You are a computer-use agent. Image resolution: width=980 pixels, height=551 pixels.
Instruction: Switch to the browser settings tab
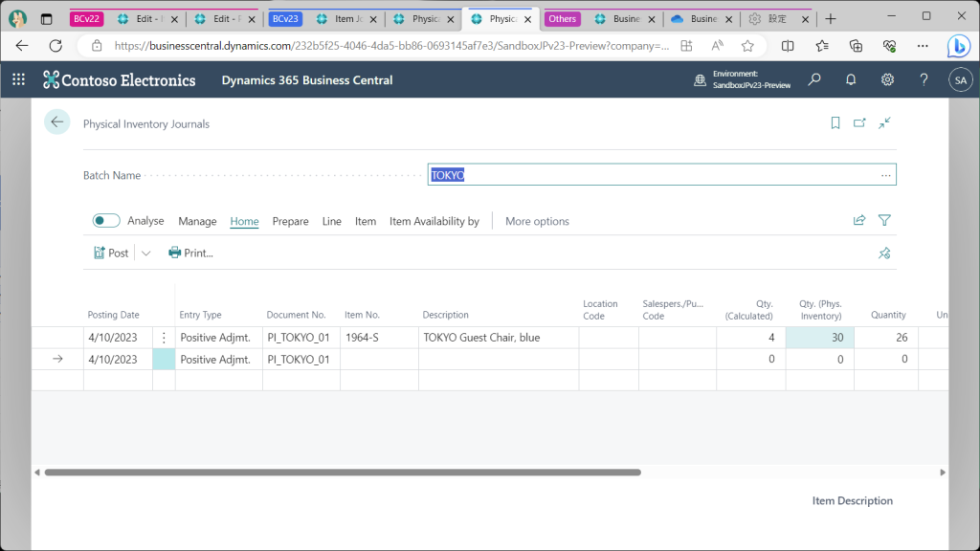pos(777,19)
